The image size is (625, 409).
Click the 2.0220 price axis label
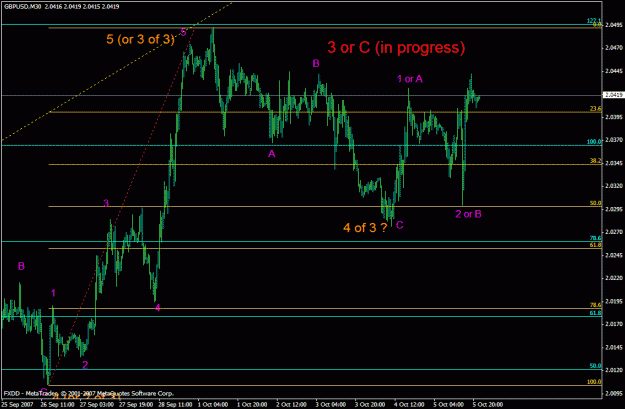click(x=612, y=278)
